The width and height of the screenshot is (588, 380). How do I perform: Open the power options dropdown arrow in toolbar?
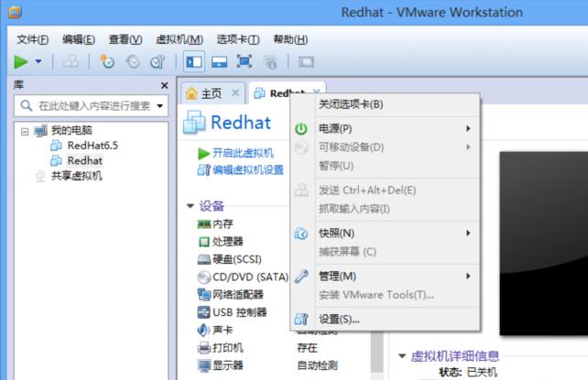tap(38, 61)
